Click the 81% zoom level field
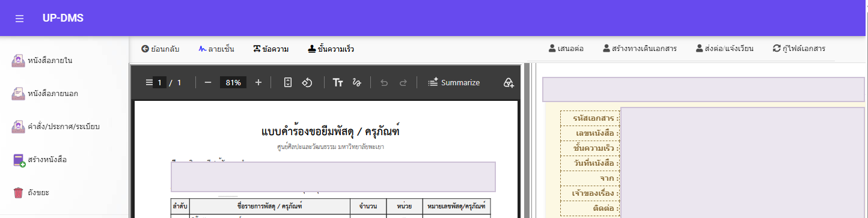 233,82
